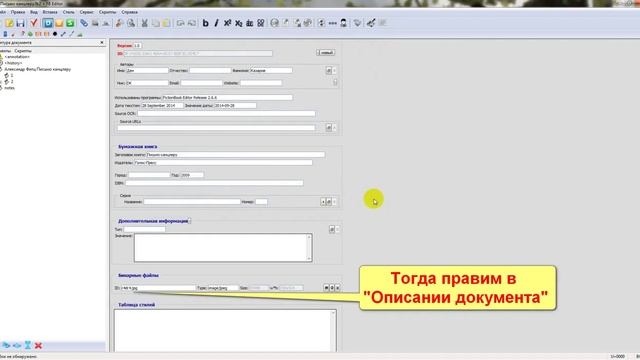Click the Email input field

(202, 83)
